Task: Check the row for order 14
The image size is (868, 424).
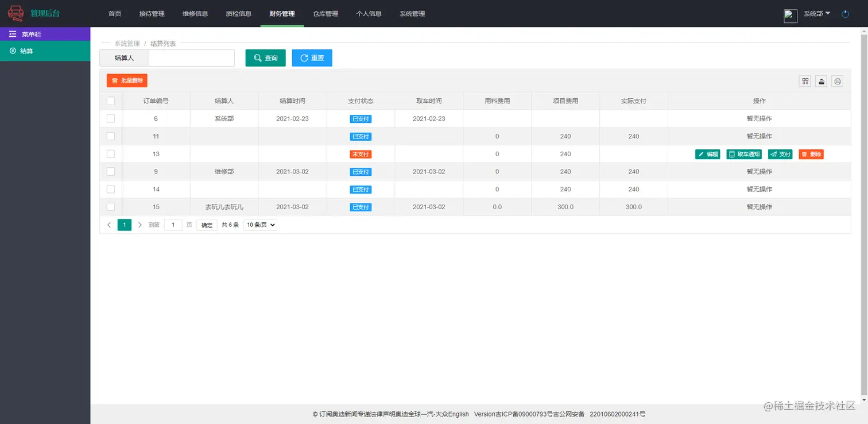Action: pyautogui.click(x=111, y=189)
